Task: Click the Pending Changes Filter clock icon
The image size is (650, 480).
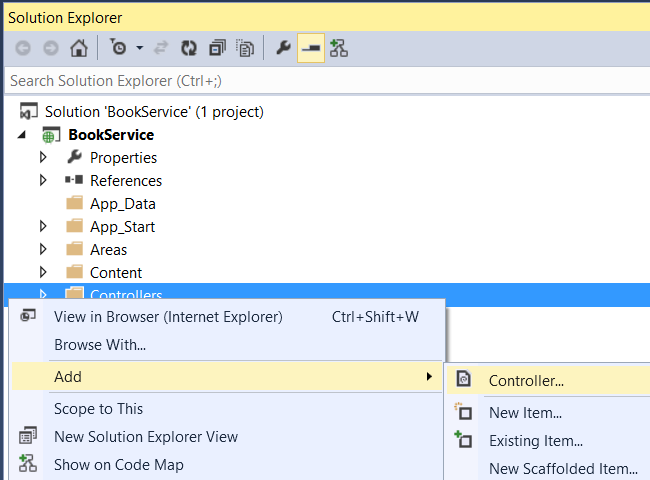Action: pyautogui.click(x=119, y=48)
